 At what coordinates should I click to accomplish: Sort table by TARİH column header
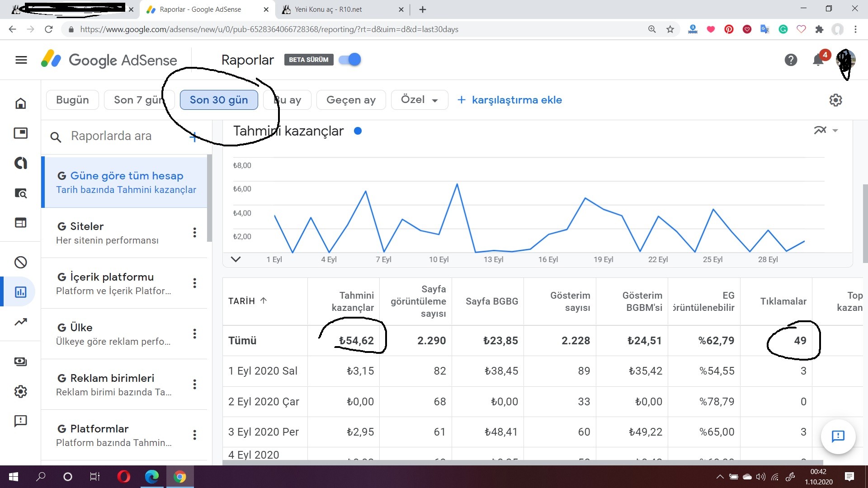click(x=247, y=301)
